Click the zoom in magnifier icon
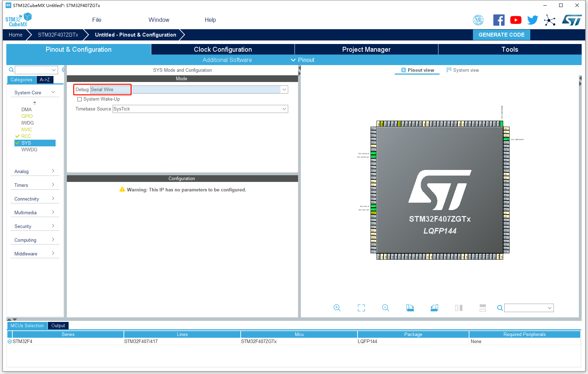 (x=337, y=308)
